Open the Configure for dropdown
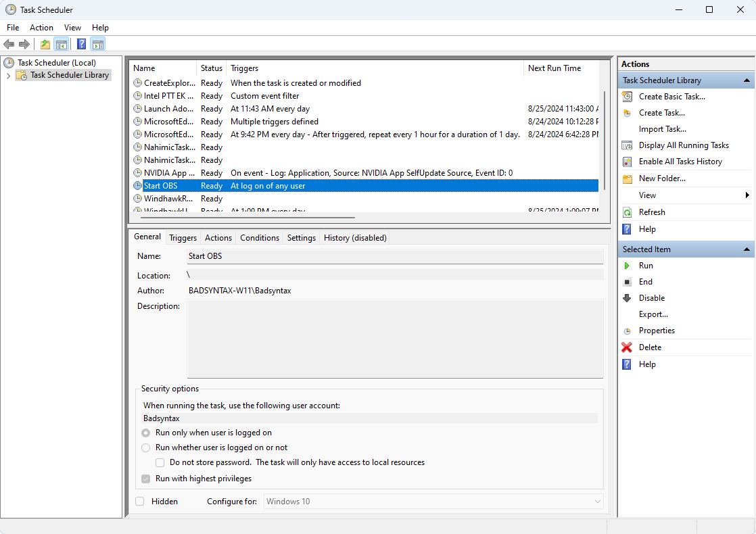The height and width of the screenshot is (534, 756). [x=596, y=501]
